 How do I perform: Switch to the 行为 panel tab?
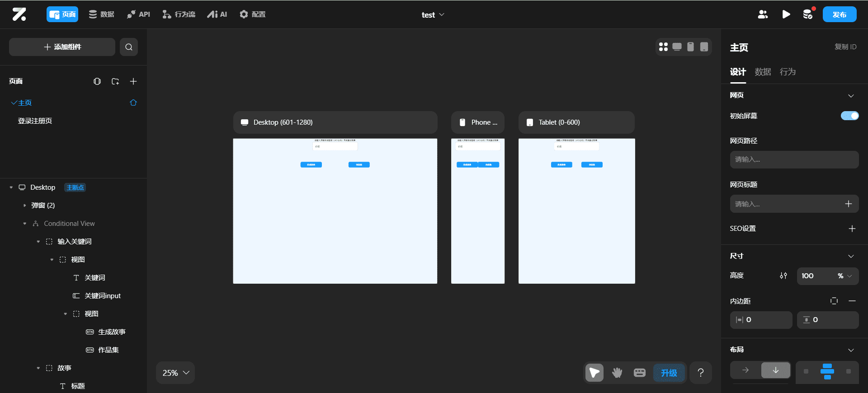click(788, 72)
